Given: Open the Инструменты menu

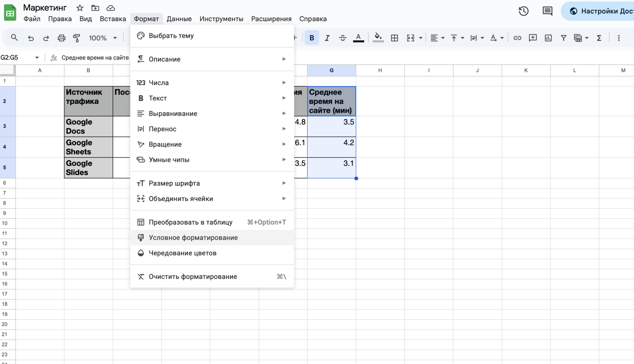Looking at the screenshot, I should (222, 19).
